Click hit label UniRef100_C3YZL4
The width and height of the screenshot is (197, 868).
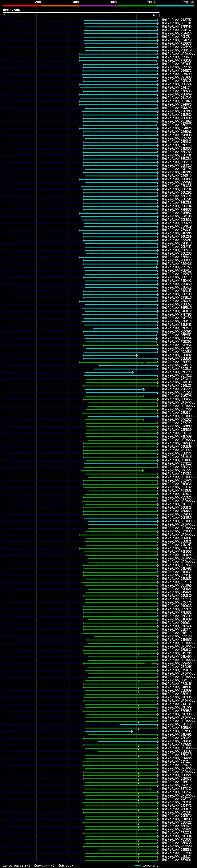click(x=176, y=761)
